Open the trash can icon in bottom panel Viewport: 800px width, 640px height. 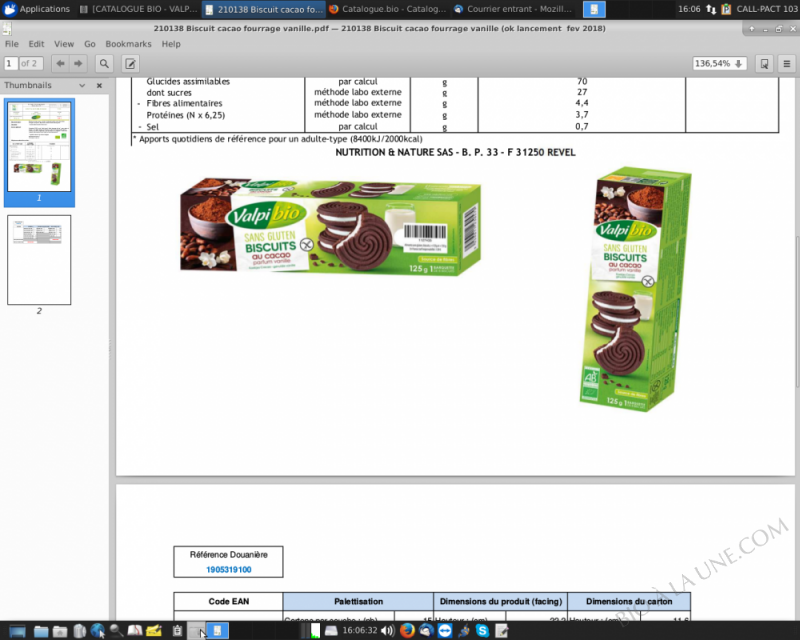(80, 631)
